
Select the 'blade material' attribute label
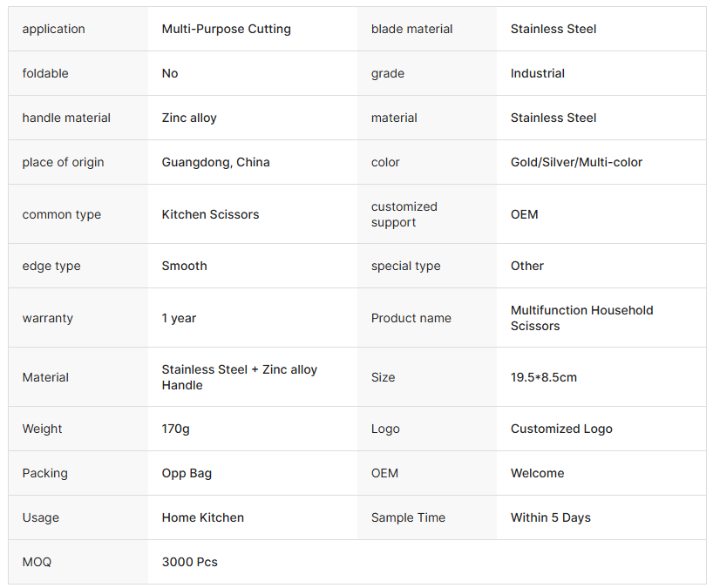[x=411, y=29]
